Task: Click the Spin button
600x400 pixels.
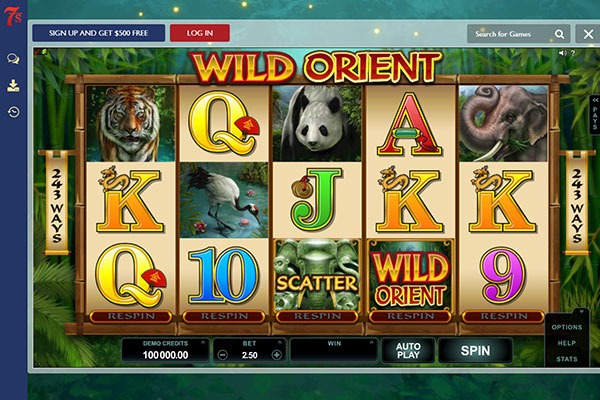Action: [475, 351]
